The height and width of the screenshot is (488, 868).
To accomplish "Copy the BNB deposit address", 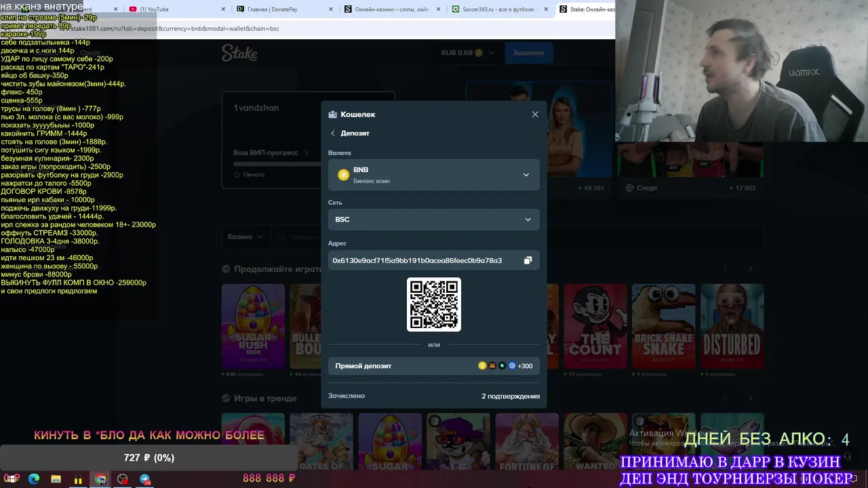I will (x=528, y=260).
